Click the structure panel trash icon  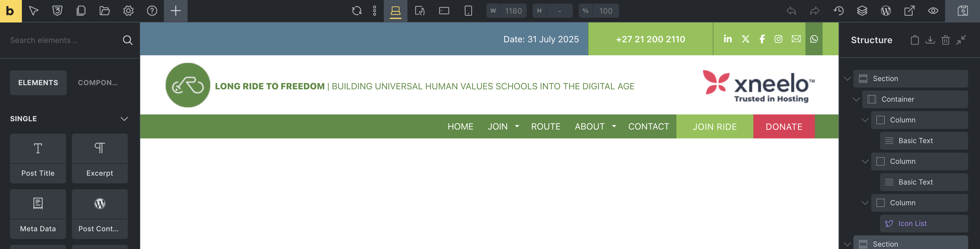(x=946, y=40)
